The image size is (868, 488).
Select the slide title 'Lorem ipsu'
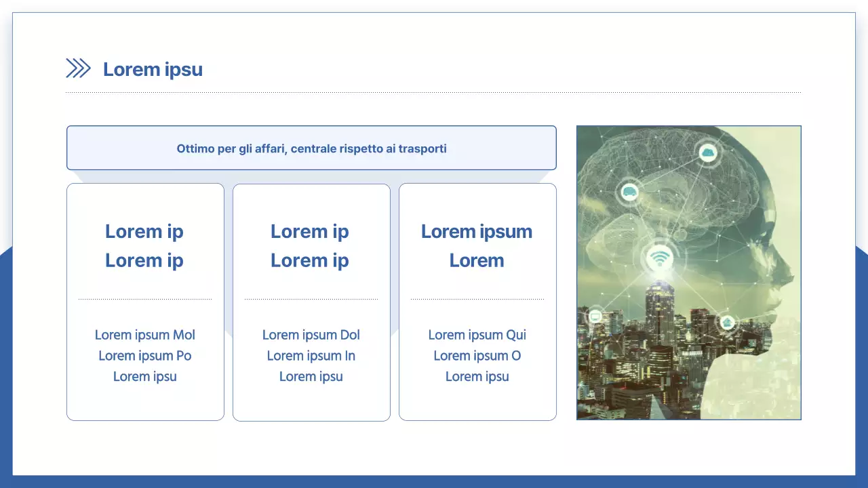[153, 69]
